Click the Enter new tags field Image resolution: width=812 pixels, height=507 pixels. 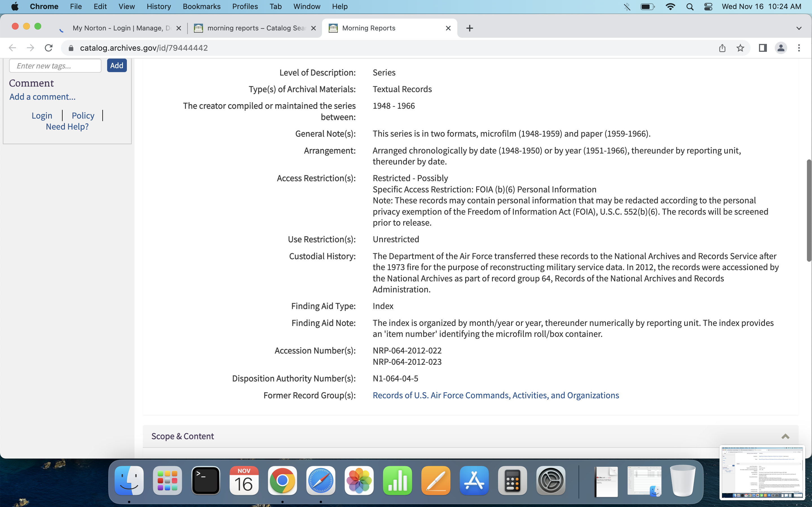click(55, 66)
